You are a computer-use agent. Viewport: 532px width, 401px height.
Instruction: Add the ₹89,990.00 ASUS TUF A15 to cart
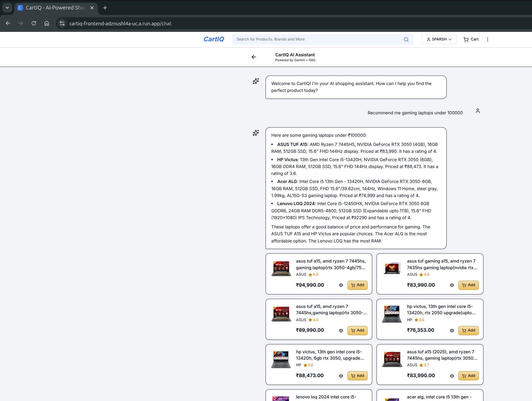pos(358,330)
